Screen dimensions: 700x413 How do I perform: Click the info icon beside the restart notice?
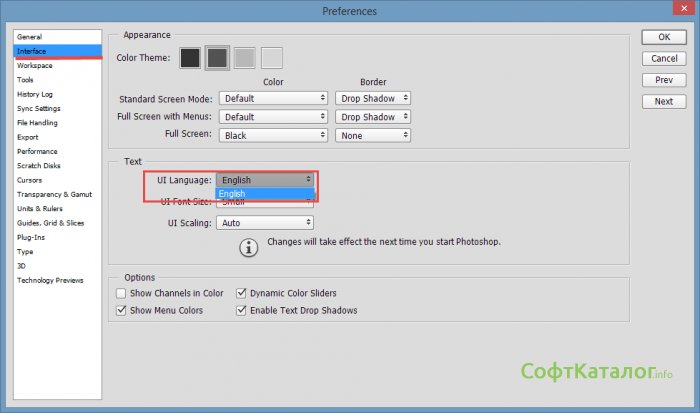click(x=249, y=246)
